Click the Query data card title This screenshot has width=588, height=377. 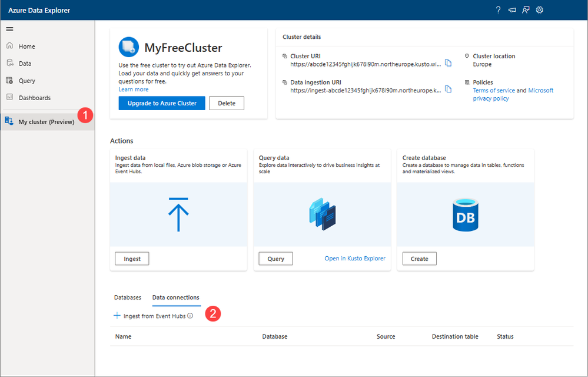[x=274, y=158]
